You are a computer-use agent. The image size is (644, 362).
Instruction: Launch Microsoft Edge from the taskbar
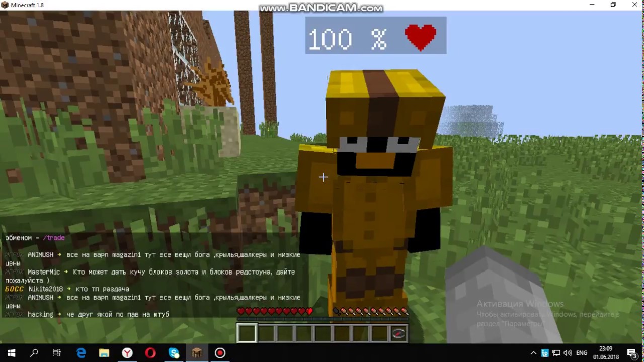(x=81, y=353)
